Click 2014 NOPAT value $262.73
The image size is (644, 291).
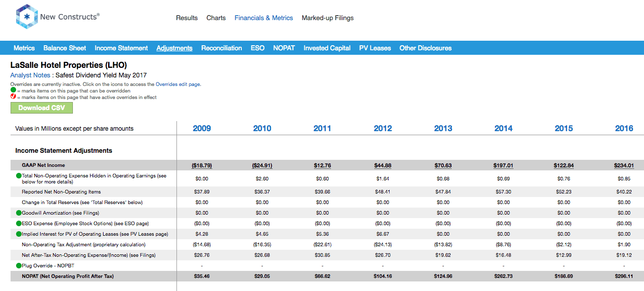coord(503,276)
